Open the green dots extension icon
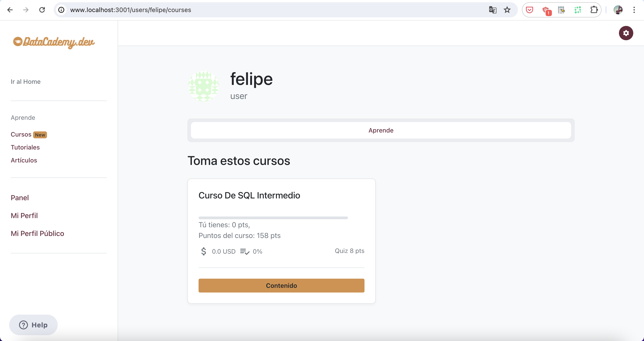 (578, 10)
